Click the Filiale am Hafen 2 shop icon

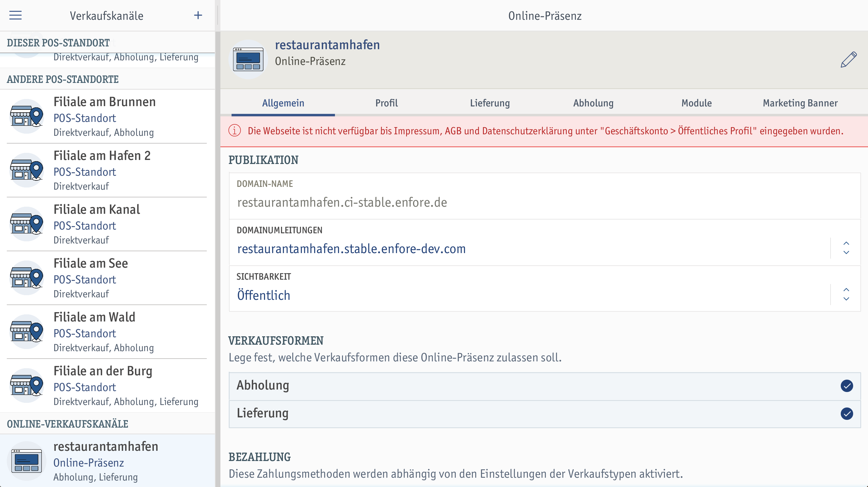pos(27,170)
